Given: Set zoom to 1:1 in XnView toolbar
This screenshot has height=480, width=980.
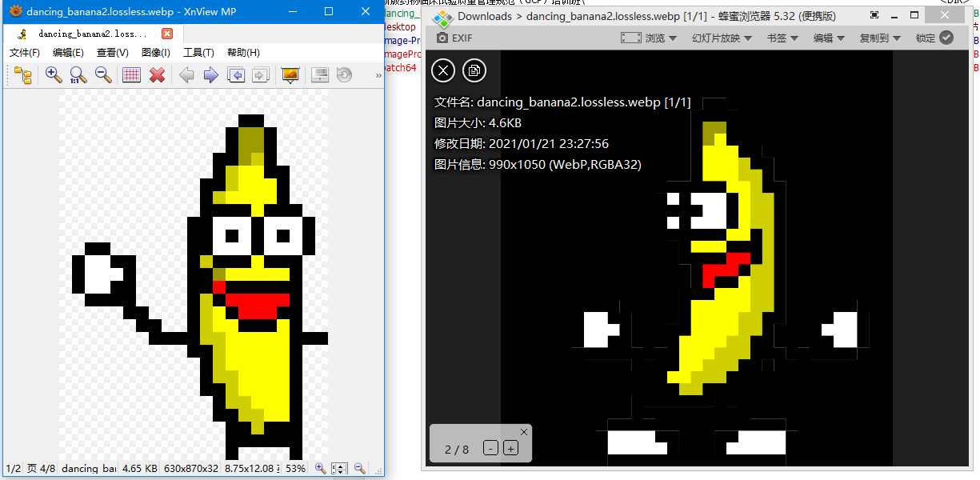Looking at the screenshot, I should click(78, 75).
